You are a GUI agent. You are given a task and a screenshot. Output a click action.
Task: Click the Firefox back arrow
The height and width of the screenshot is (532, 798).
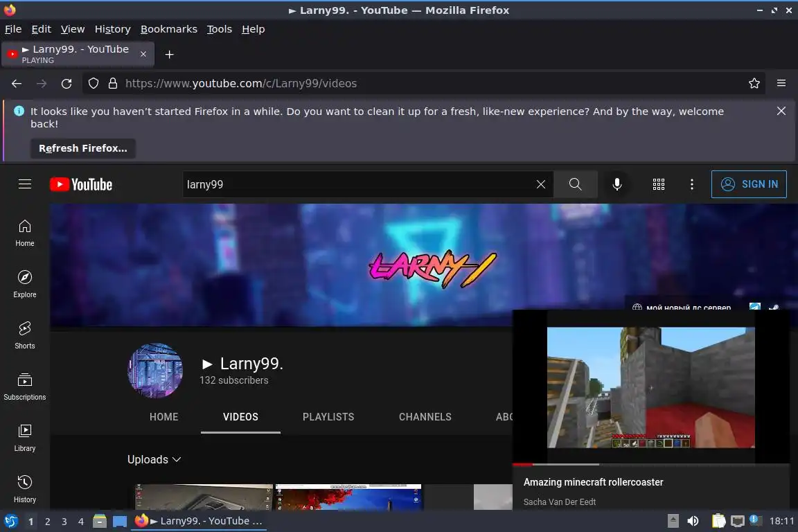pyautogui.click(x=17, y=84)
